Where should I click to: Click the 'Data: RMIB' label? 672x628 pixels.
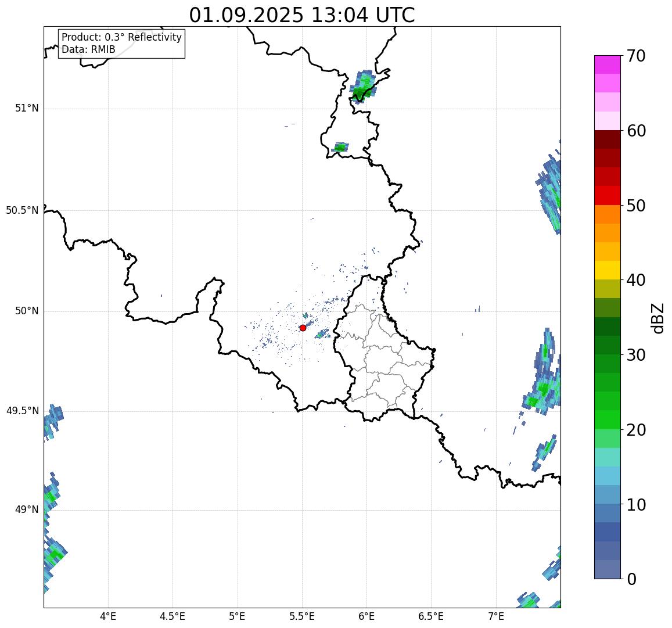[88, 50]
